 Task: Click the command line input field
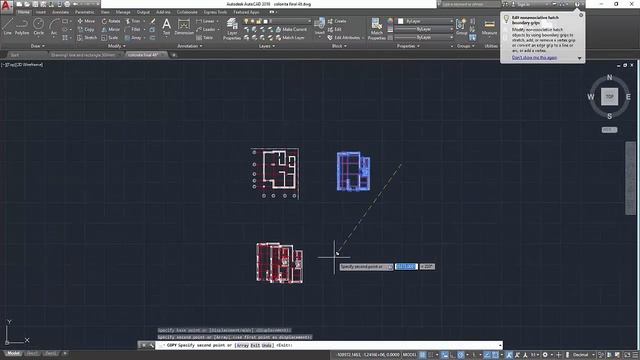pos(329,345)
